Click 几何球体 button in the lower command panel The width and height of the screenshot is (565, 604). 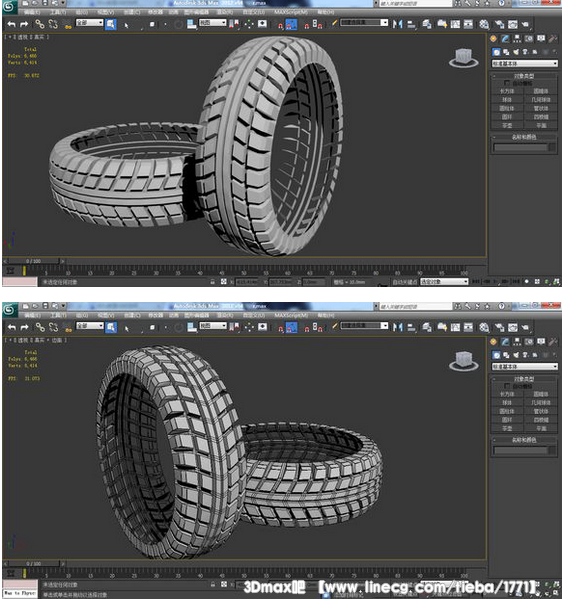[541, 403]
